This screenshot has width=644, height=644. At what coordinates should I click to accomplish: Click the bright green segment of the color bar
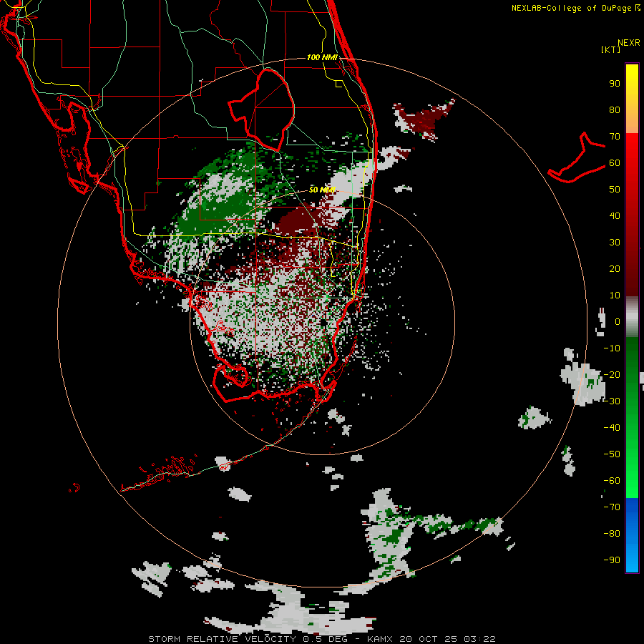pyautogui.click(x=632, y=417)
